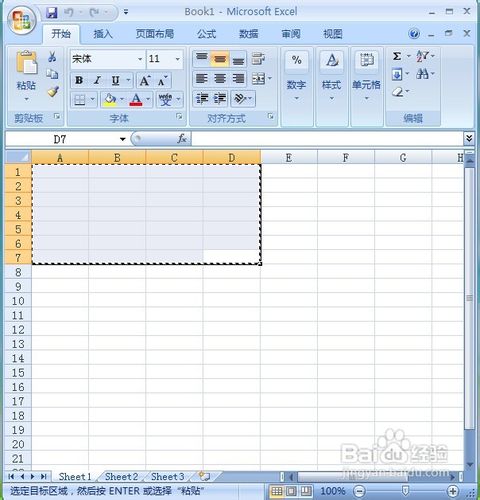Zoom out with the minus button
Viewport: 480px width, 500px height.
pos(359,491)
